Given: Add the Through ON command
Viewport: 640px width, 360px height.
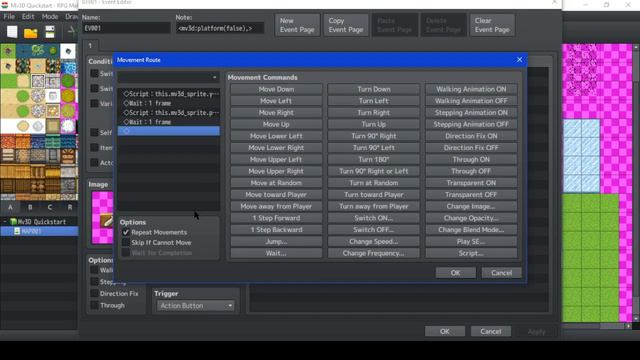Looking at the screenshot, I should [471, 160].
